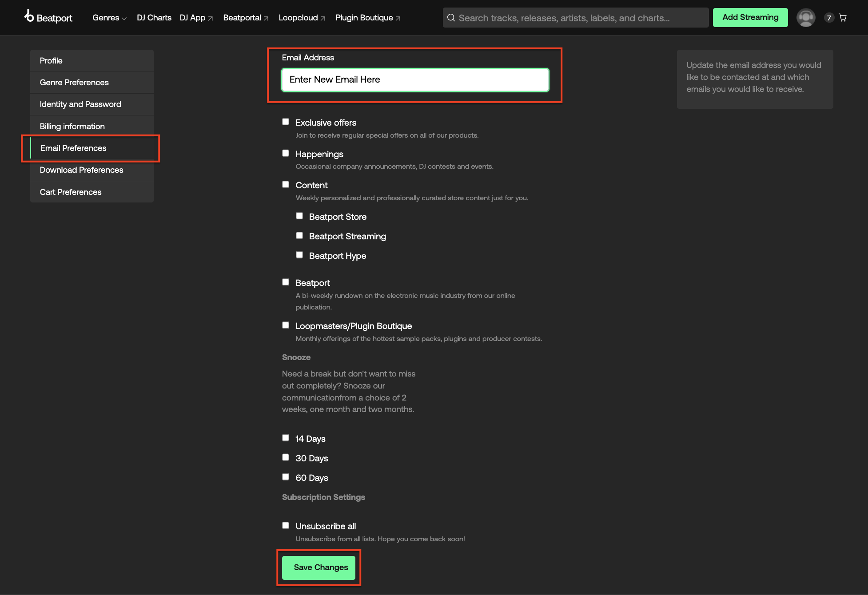Click the Subscription Settings heading
This screenshot has height=595, width=868.
pos(323,497)
